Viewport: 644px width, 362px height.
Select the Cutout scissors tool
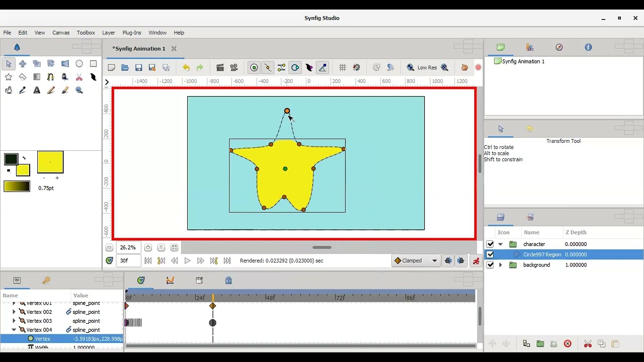click(x=79, y=77)
